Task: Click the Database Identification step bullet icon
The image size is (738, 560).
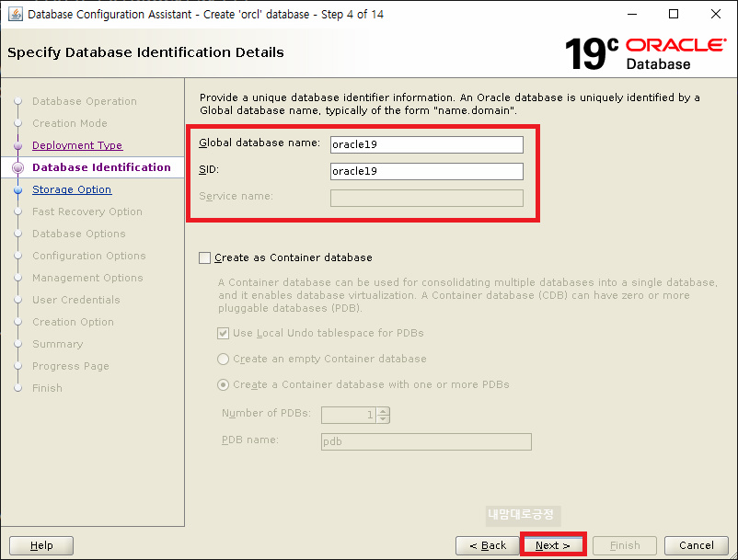Action: click(17, 167)
